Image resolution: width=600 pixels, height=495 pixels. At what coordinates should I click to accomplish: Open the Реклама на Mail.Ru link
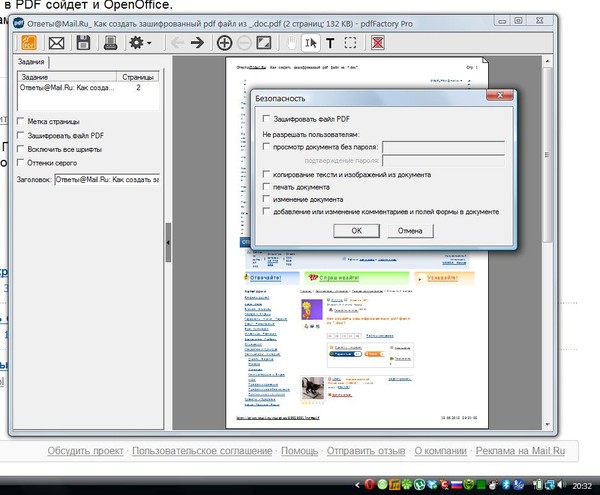(520, 451)
